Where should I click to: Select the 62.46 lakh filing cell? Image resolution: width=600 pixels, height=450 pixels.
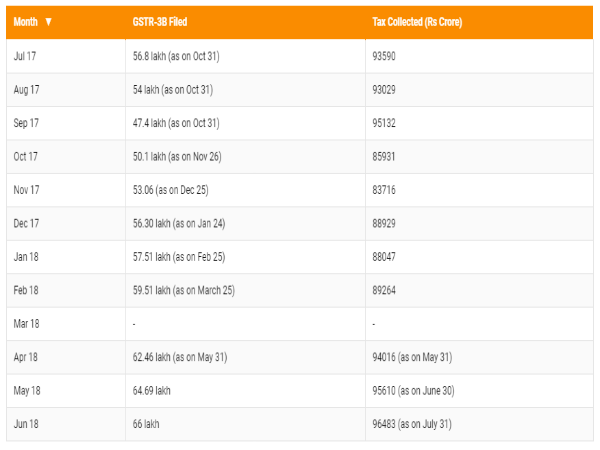pos(179,357)
